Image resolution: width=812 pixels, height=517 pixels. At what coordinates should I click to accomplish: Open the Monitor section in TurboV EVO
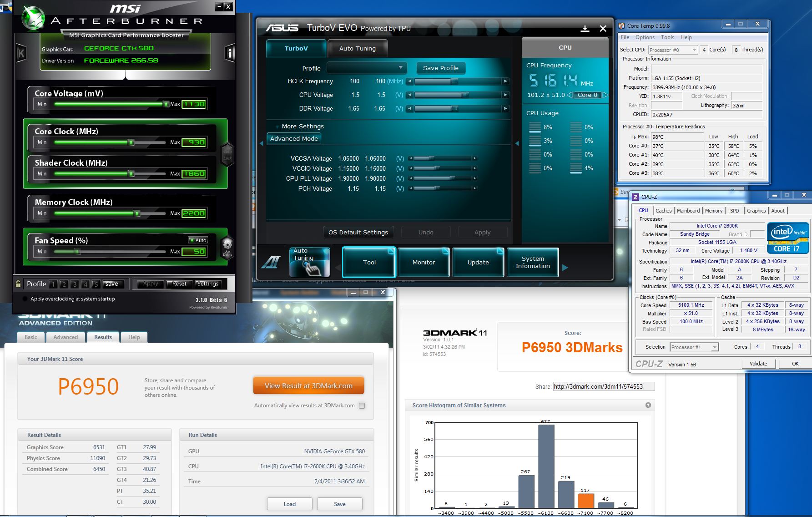(x=424, y=262)
